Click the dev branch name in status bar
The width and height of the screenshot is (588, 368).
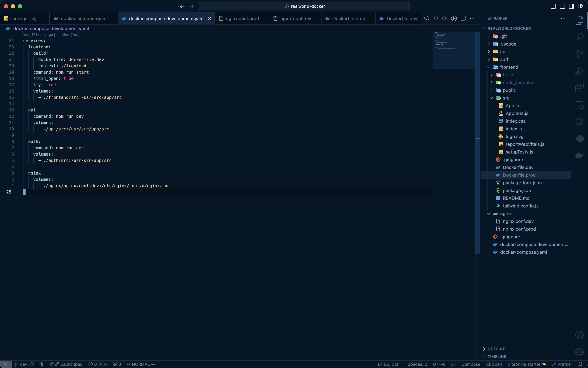(21, 364)
